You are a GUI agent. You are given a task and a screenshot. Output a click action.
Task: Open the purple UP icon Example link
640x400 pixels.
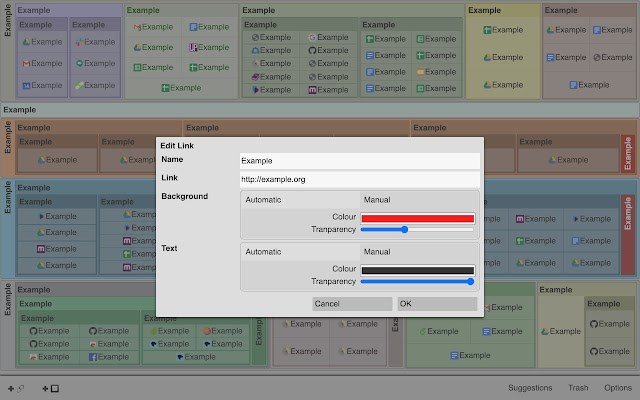point(209,47)
